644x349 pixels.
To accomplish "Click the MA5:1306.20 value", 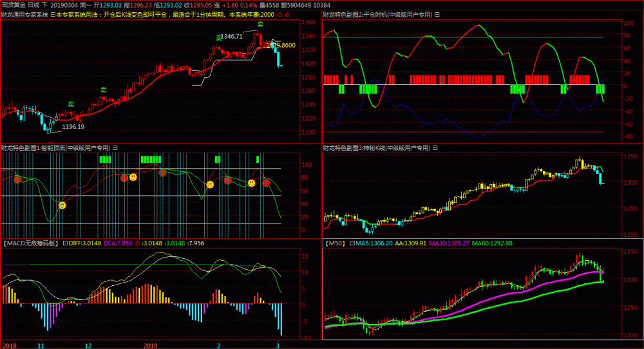I will [374, 243].
